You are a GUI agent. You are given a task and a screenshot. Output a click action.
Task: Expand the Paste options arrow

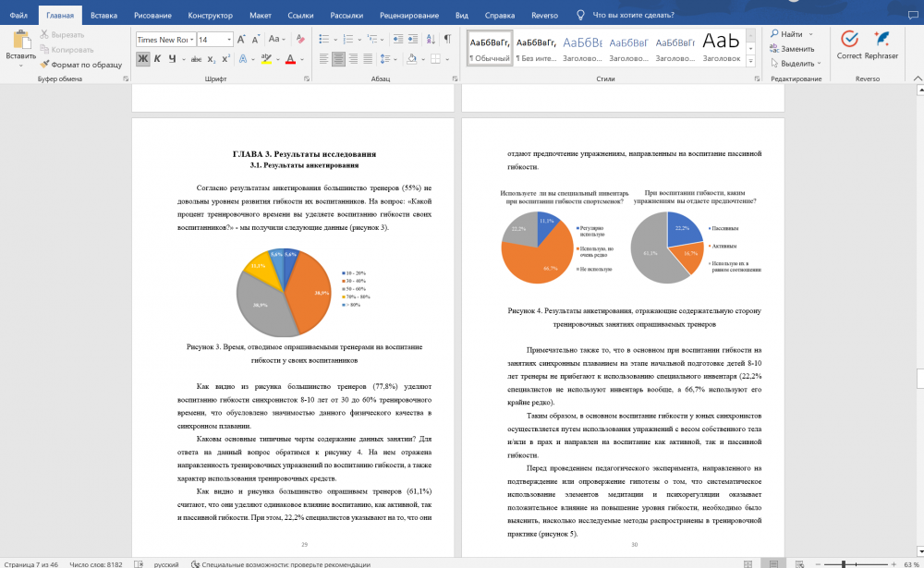[21, 65]
